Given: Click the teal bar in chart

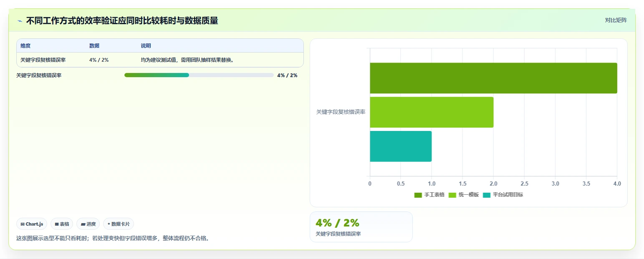Looking at the screenshot, I should 401,146.
